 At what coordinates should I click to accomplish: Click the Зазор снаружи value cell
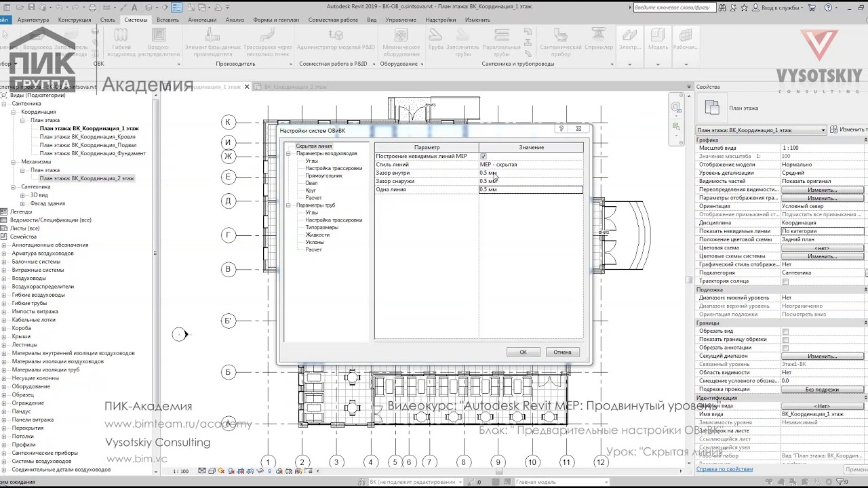pos(530,181)
